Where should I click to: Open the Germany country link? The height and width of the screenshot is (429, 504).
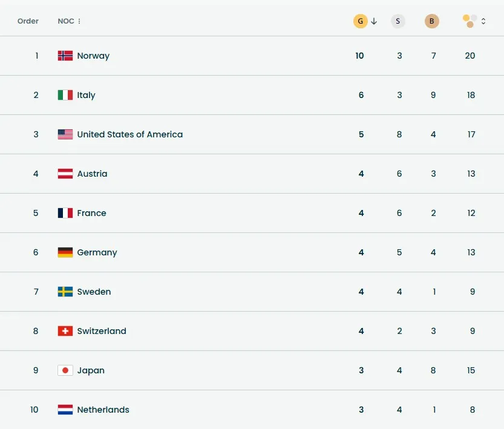click(x=97, y=252)
